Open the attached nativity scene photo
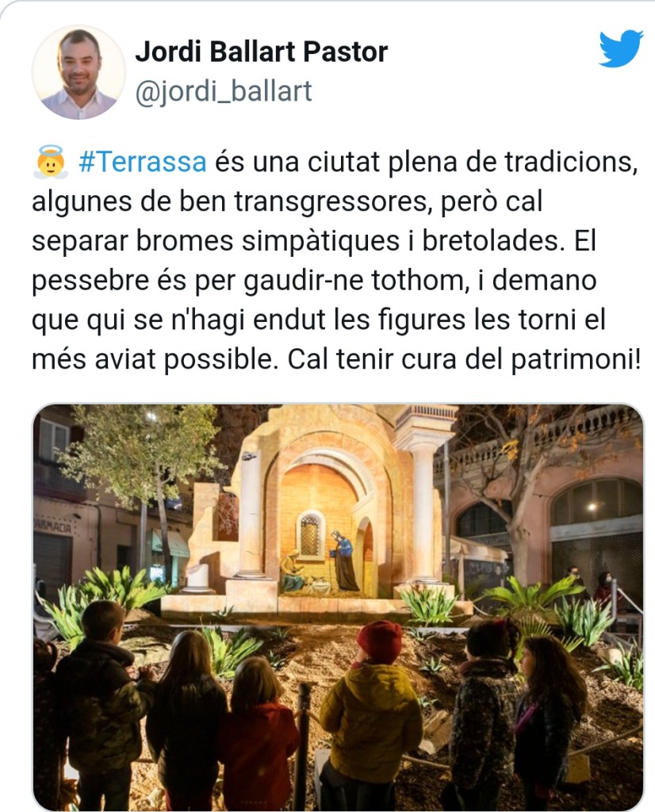The image size is (655, 812). (x=338, y=607)
